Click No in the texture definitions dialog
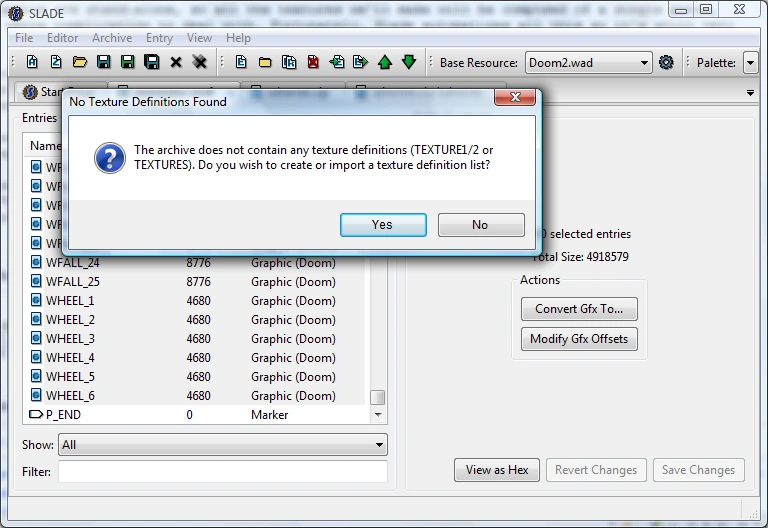Viewport: 768px width, 528px height. tap(481, 225)
